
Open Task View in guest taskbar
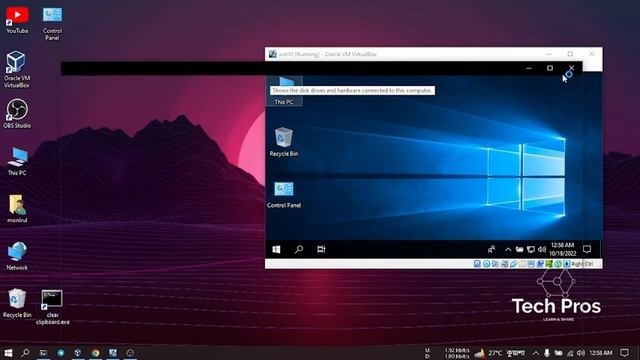click(x=321, y=249)
